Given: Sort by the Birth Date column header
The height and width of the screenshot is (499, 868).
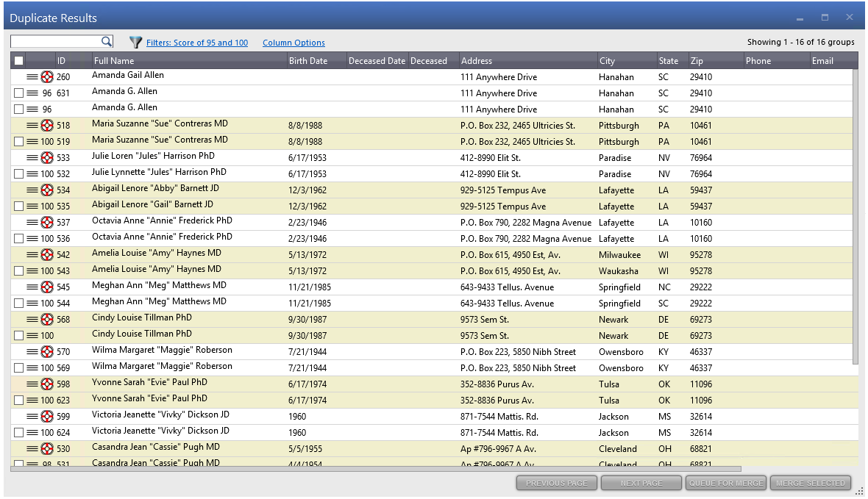Looking at the screenshot, I should coord(316,61).
